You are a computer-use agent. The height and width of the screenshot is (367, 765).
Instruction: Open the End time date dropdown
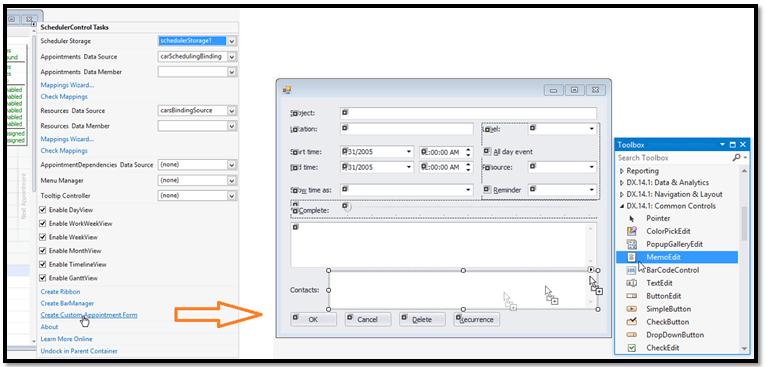click(409, 167)
